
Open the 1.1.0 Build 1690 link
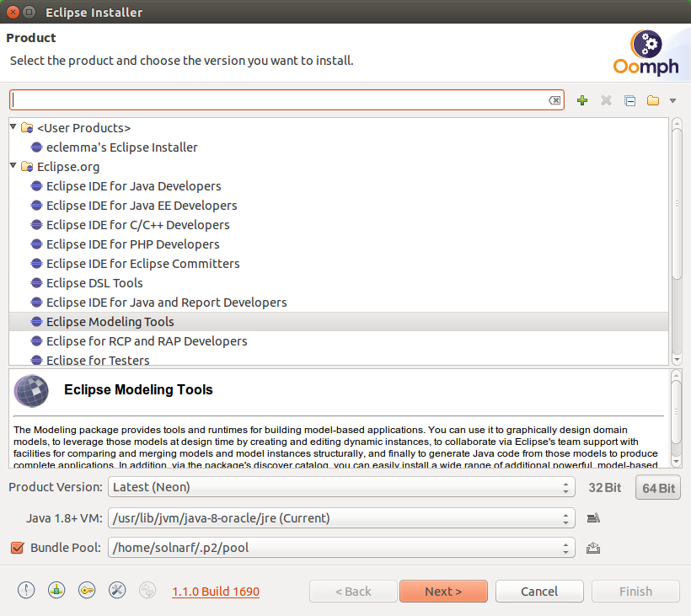pos(216,592)
